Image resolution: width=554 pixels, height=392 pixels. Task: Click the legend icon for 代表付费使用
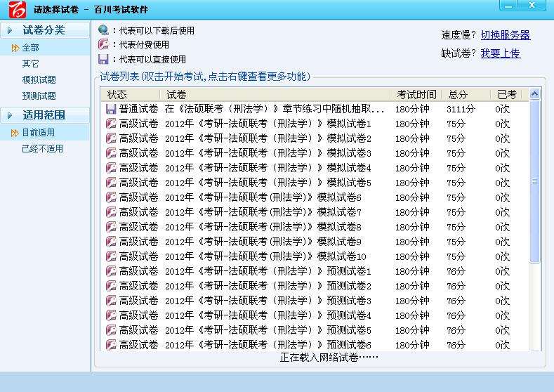(103, 44)
